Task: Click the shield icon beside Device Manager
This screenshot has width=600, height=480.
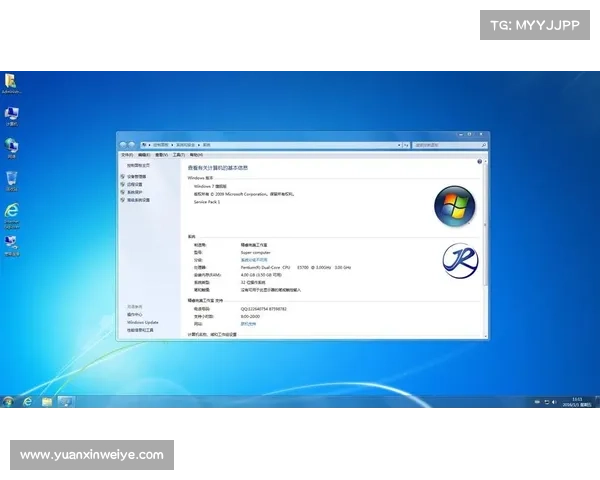Action: click(x=122, y=176)
